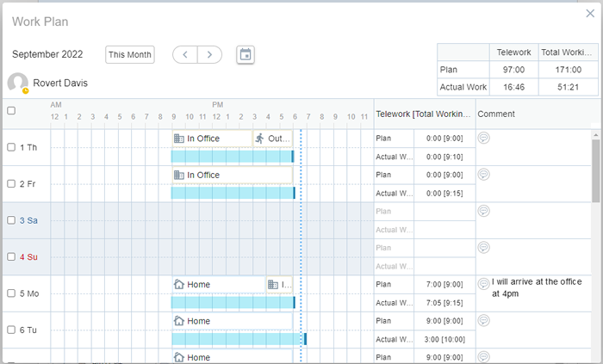Click Telework [Total Workin... column header
Image resolution: width=603 pixels, height=364 pixels.
[x=424, y=114]
